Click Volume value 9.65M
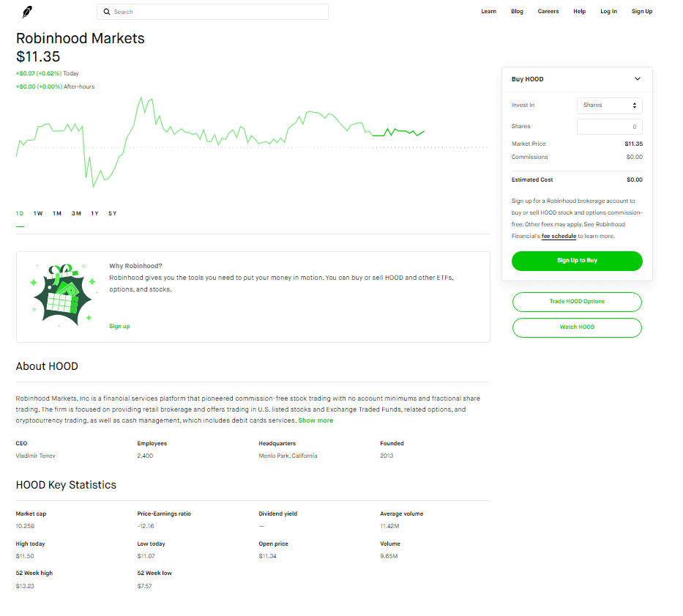This screenshot has width=683, height=616. (389, 556)
